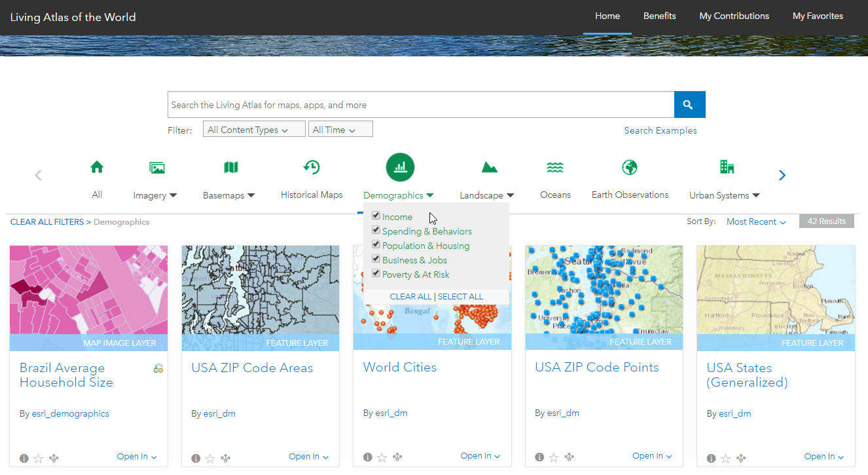Open info icon on World Cities card

pos(368,457)
